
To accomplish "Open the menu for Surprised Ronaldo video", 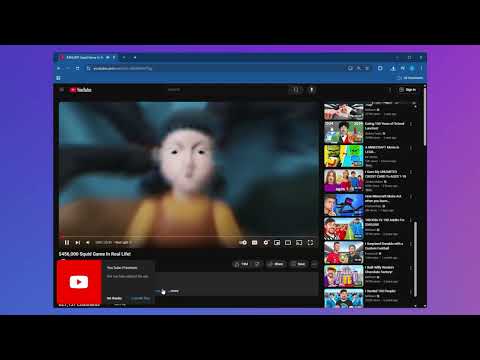I will coord(411,244).
